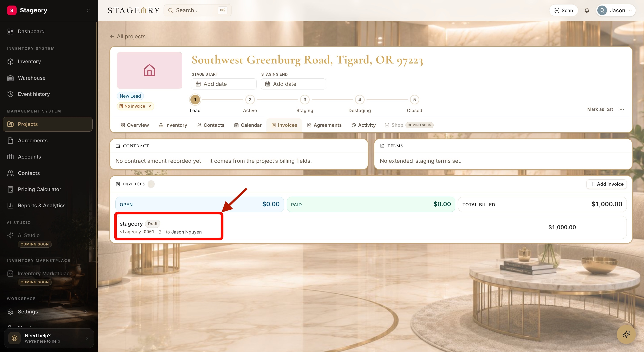This screenshot has height=352, width=644.
Task: Switch to the project Contacts tab
Action: click(210, 125)
